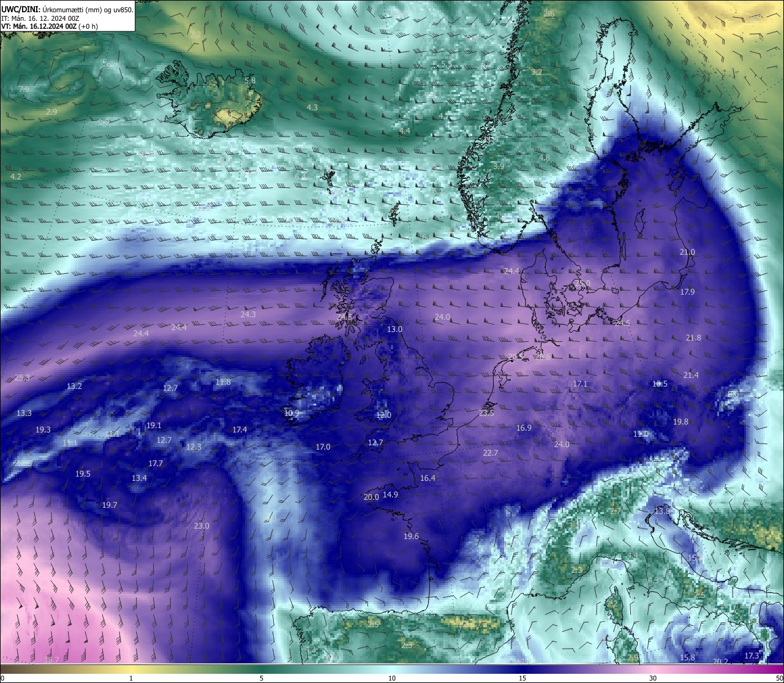Click the map value "13.4"

click(139, 478)
